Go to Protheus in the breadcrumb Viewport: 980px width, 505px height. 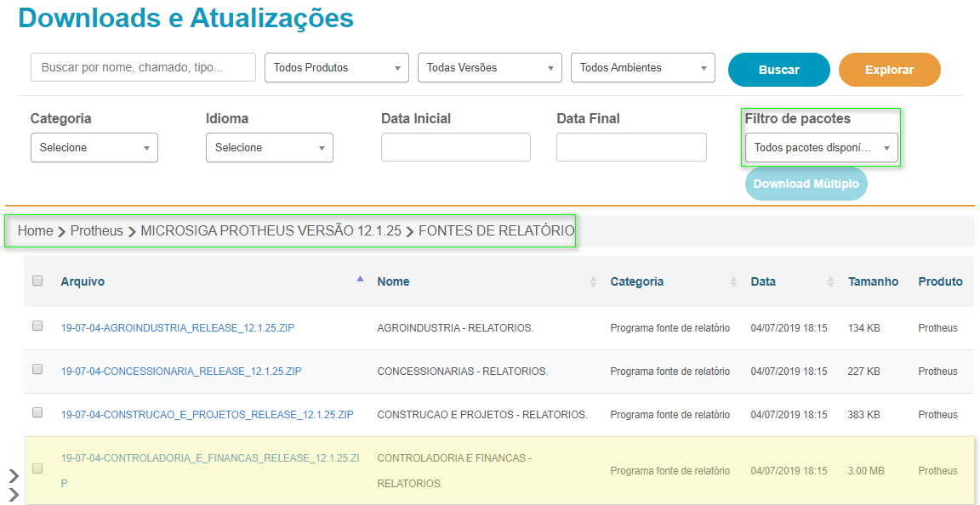click(97, 231)
